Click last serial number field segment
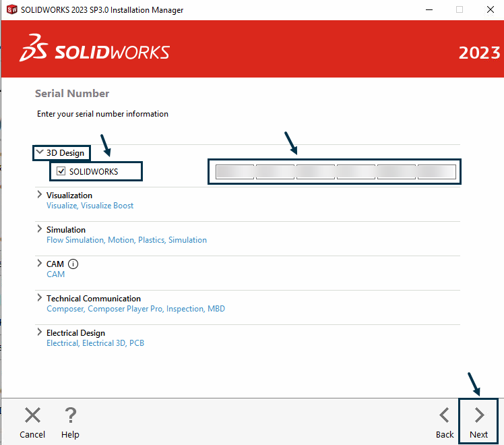Screen dimensions: 504x445 coord(437,172)
